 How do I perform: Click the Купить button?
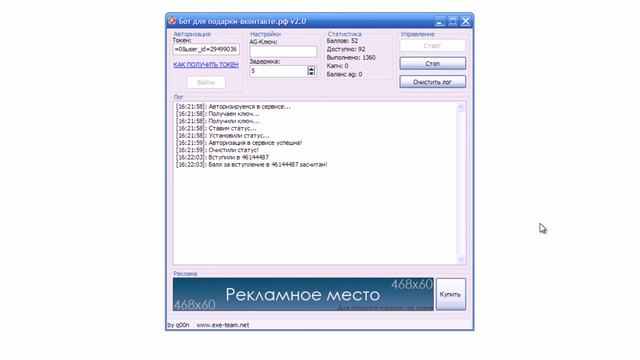coord(451,294)
